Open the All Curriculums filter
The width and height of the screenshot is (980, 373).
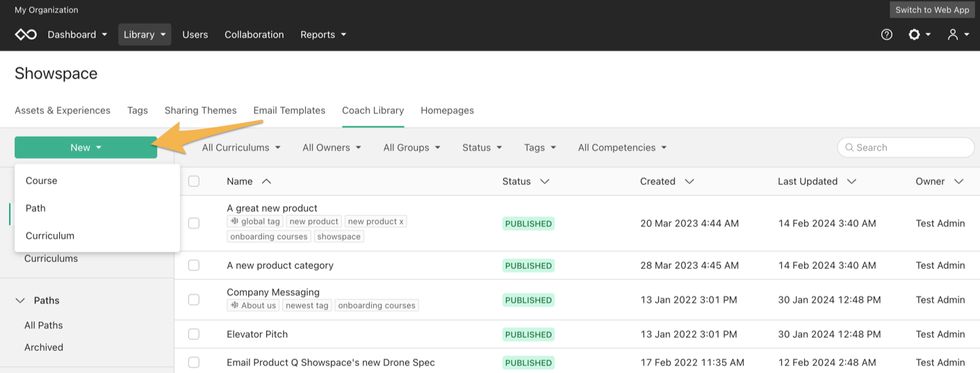point(241,147)
